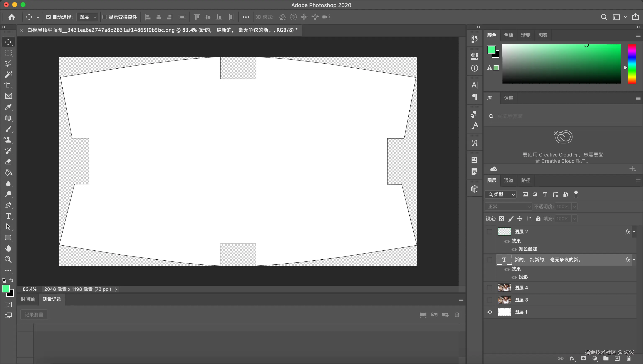This screenshot has width=643, height=364.
Task: Select the Magic Wand tool
Action: click(8, 74)
